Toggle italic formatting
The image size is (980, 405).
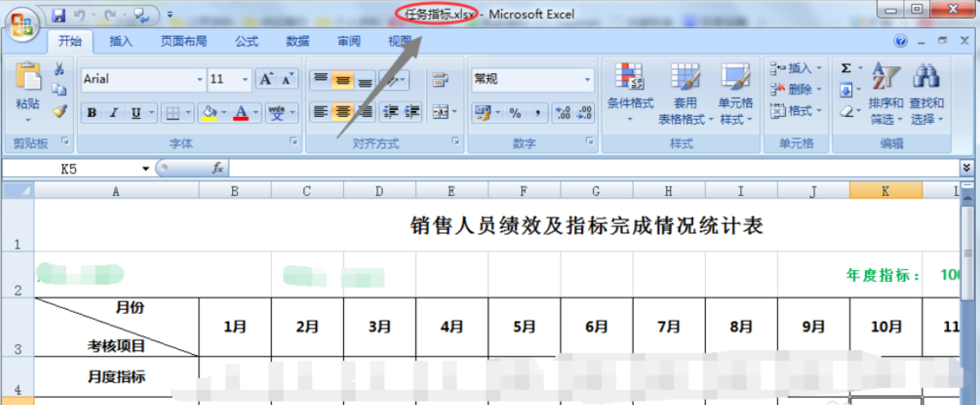pyautogui.click(x=113, y=113)
